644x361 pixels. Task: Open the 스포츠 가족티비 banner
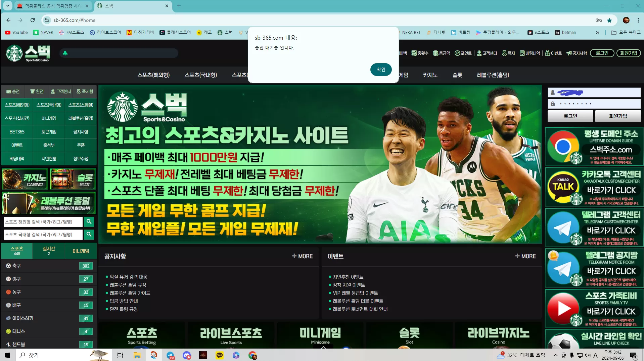(x=594, y=309)
